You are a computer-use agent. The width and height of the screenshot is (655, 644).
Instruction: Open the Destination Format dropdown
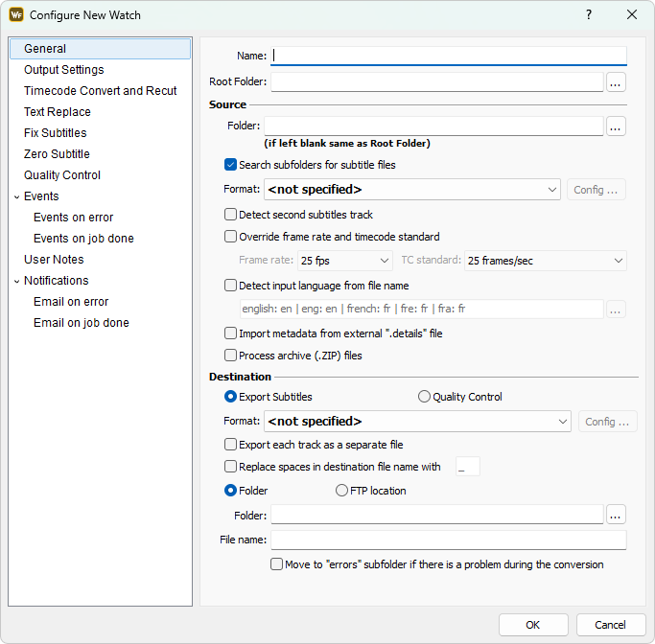tap(417, 422)
